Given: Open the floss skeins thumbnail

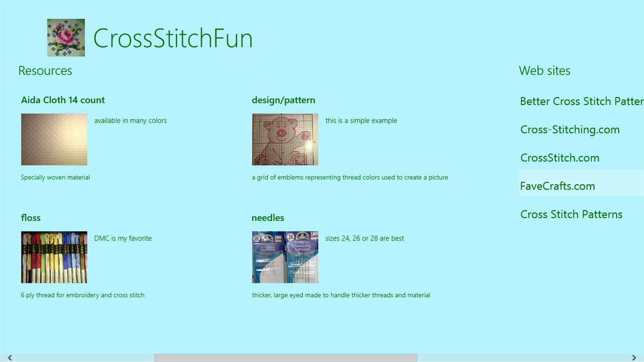Looking at the screenshot, I should (x=54, y=257).
